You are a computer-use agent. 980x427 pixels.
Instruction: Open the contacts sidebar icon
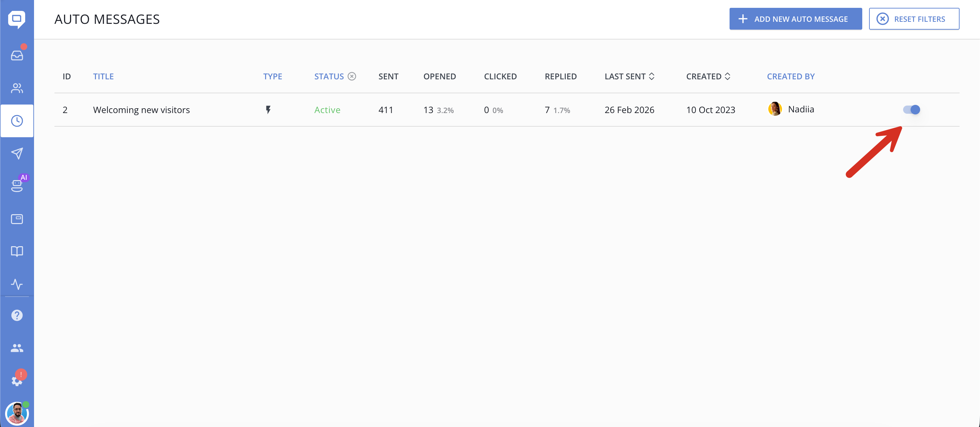17,88
